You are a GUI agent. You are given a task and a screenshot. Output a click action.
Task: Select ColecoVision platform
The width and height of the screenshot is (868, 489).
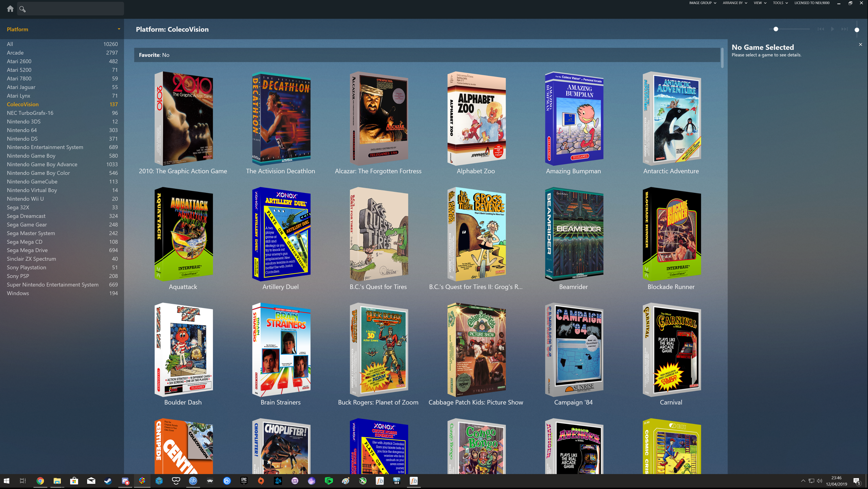pos(62,104)
